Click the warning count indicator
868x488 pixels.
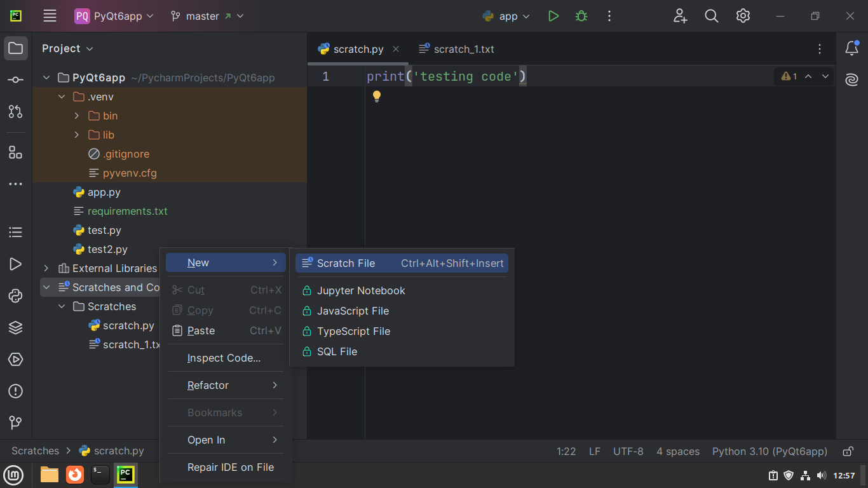[789, 76]
